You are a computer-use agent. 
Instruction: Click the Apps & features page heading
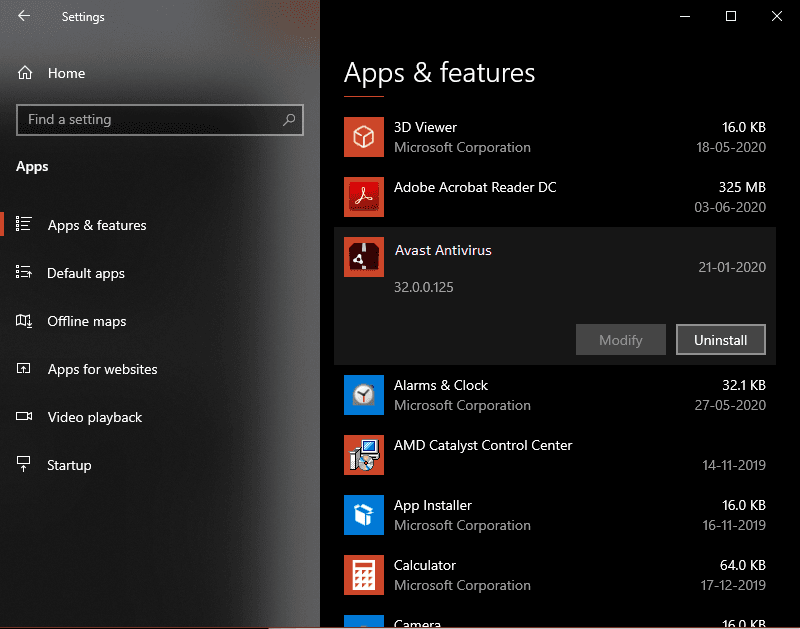(439, 73)
